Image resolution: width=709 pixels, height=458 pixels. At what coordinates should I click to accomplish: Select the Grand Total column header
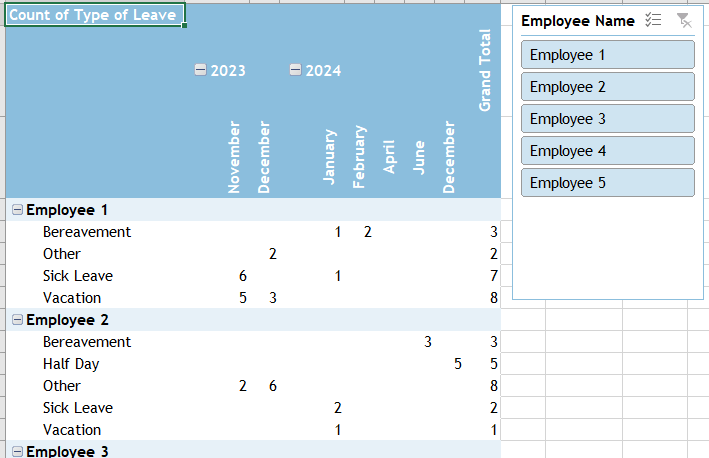(485, 70)
